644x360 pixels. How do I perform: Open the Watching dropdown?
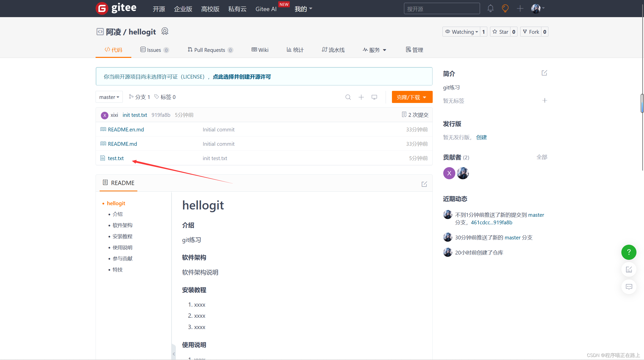pos(461,32)
